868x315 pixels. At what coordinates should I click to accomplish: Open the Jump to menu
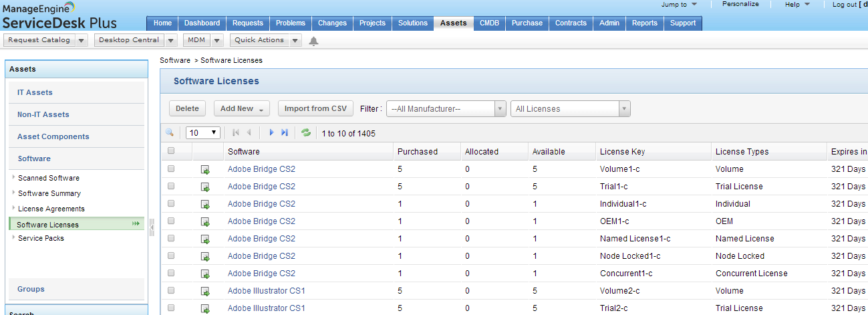[679, 4]
